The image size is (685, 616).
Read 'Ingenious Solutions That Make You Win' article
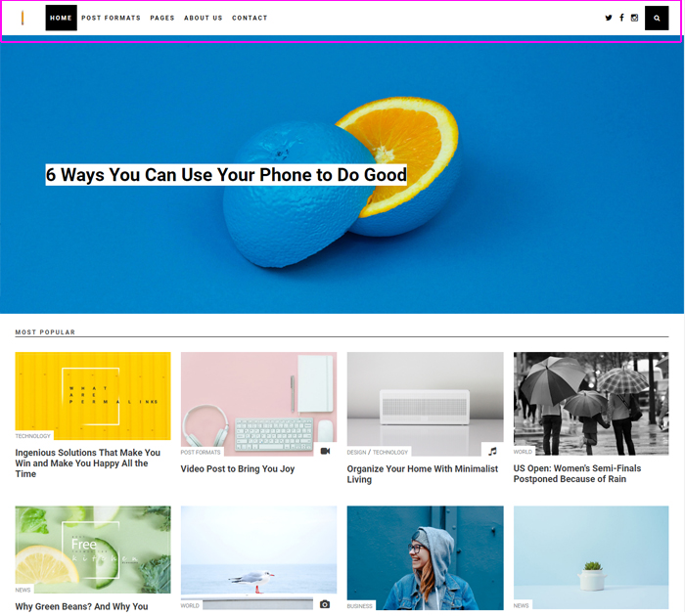click(88, 463)
